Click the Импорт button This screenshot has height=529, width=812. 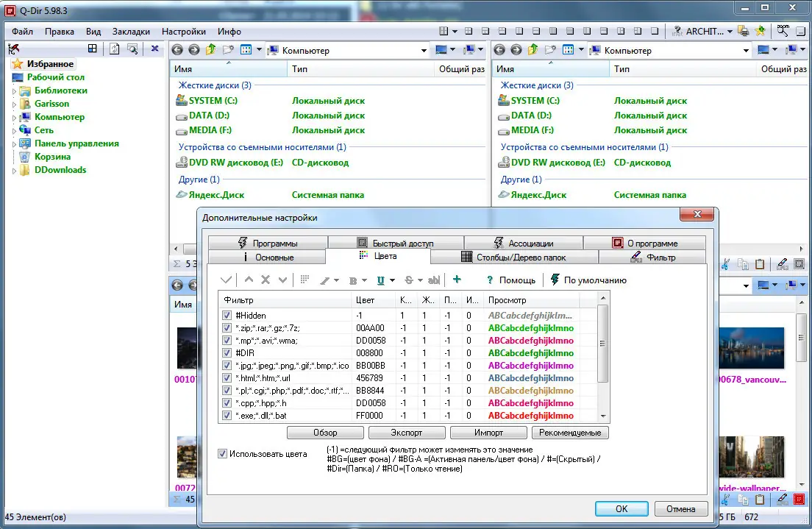point(488,432)
